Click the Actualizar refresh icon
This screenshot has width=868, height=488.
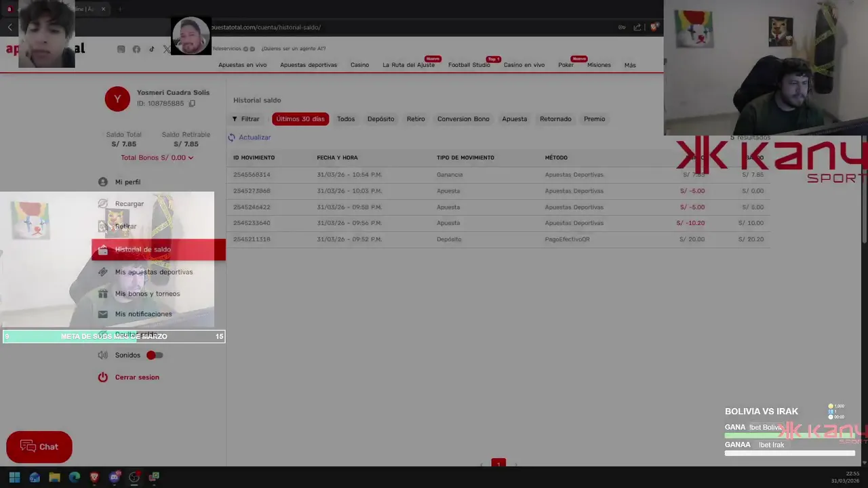pyautogui.click(x=231, y=137)
